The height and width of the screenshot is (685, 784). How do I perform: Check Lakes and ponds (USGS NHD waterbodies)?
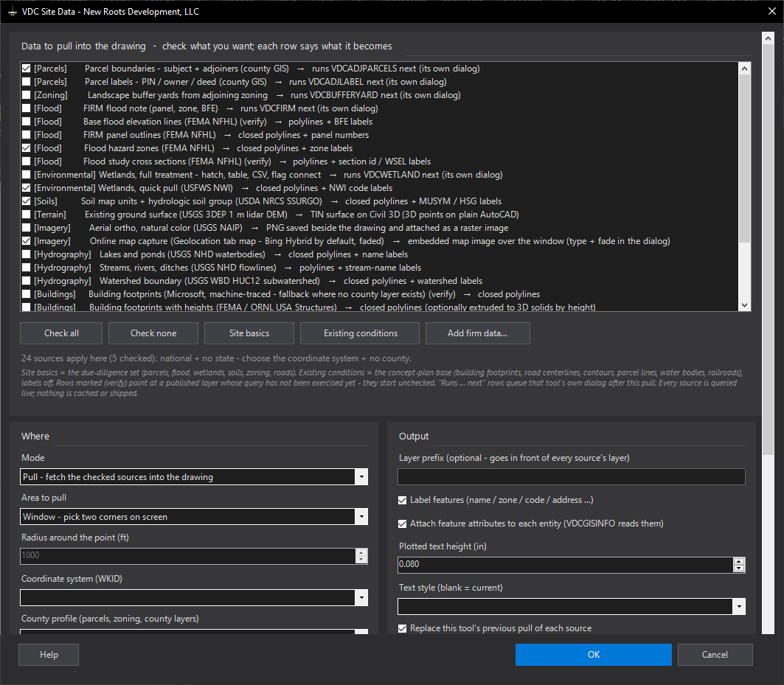click(x=26, y=254)
